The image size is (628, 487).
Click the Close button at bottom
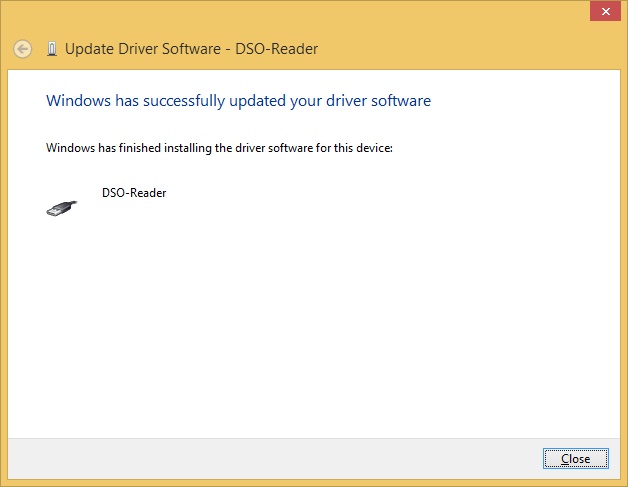click(576, 458)
